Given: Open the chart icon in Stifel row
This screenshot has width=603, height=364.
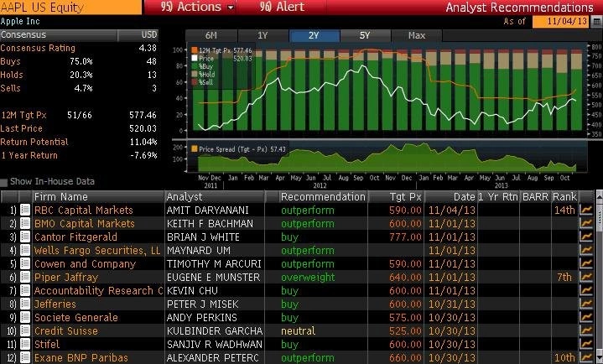Looking at the screenshot, I should tap(586, 345).
